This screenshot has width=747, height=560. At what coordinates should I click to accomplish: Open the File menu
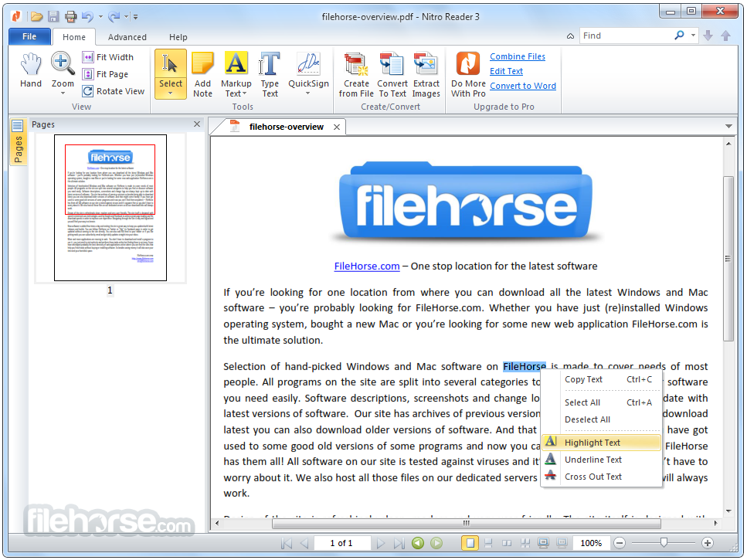tap(29, 36)
